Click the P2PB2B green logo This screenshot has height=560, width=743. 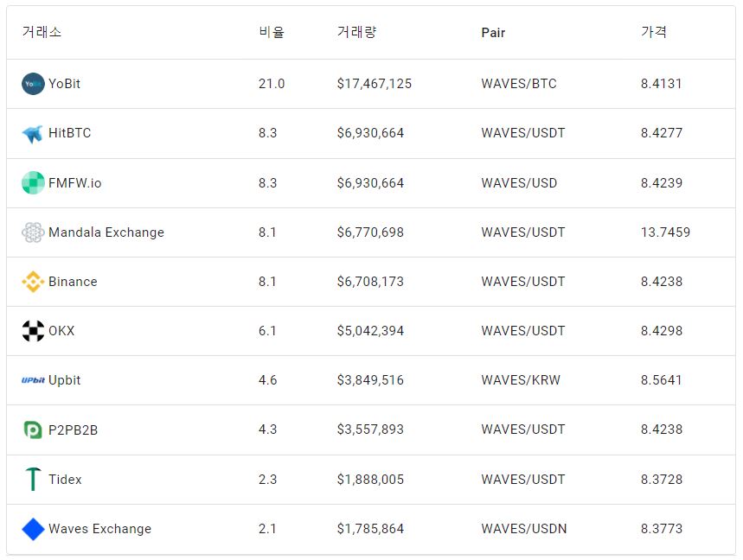pos(33,430)
